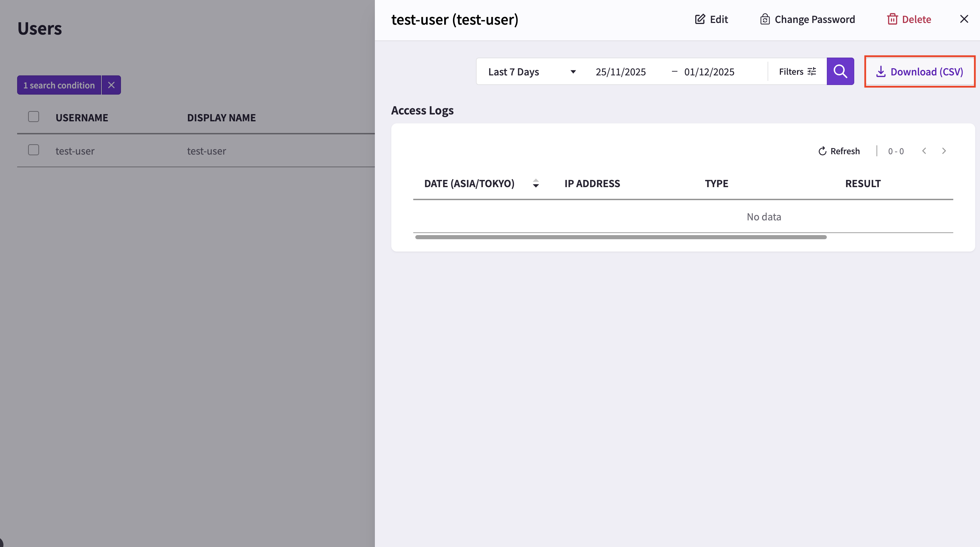Click the DISPLAY NAME column header
Screen dimensions: 980x547
[221, 118]
